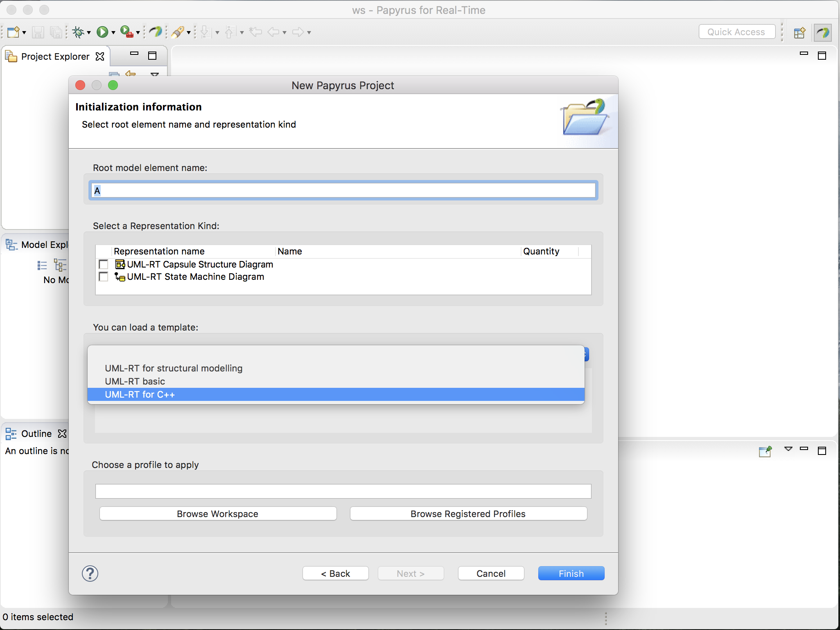
Task: Click the profile to apply text field
Action: tap(343, 491)
